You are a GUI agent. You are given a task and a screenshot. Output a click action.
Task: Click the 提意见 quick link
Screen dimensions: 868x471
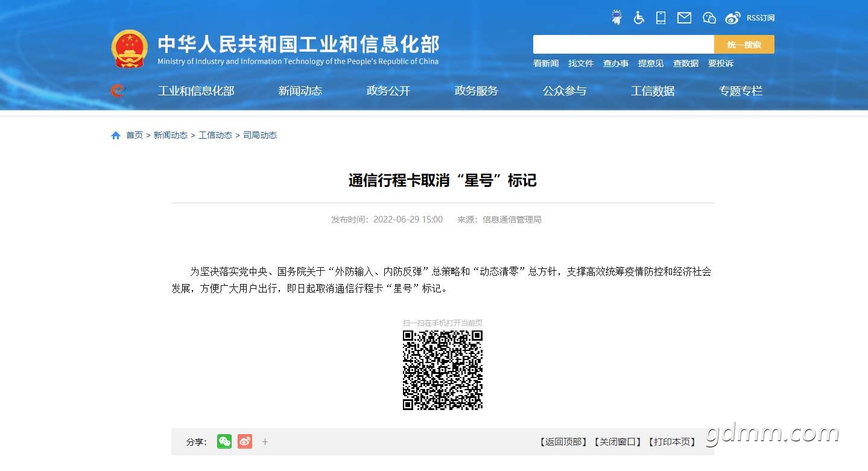(651, 63)
